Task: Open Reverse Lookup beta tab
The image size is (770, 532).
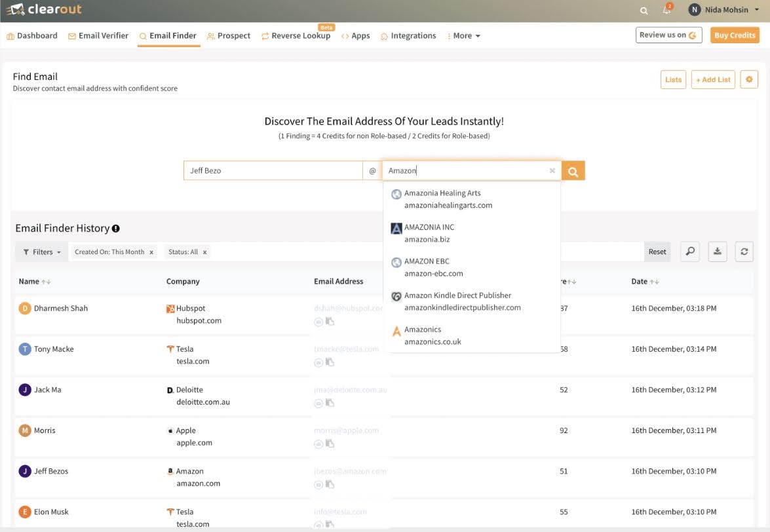Action: click(x=296, y=35)
